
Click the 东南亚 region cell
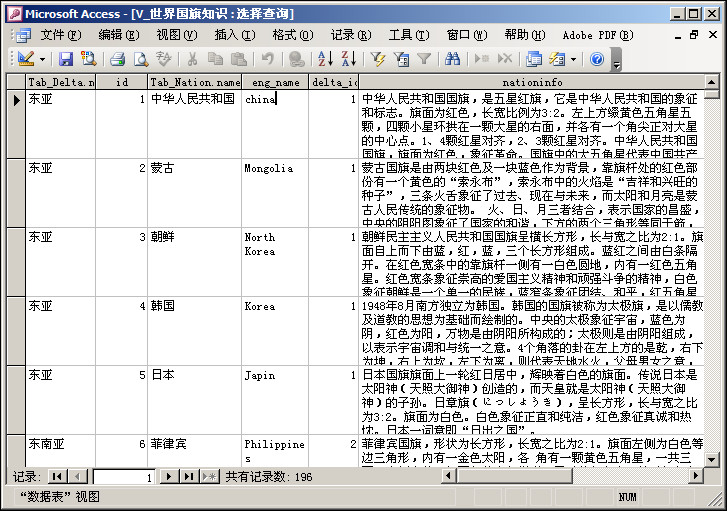[x=61, y=451]
